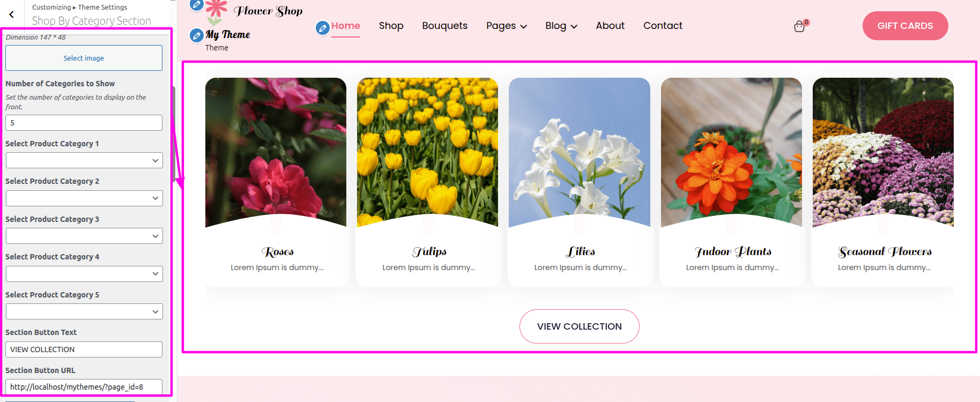
Task: Open the Pages menu dropdown
Action: tap(506, 26)
